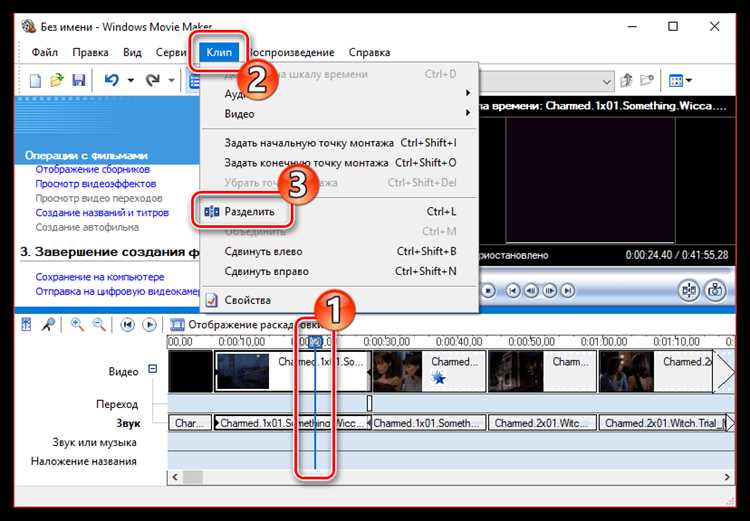
Task: Undo the last action
Action: tap(111, 80)
